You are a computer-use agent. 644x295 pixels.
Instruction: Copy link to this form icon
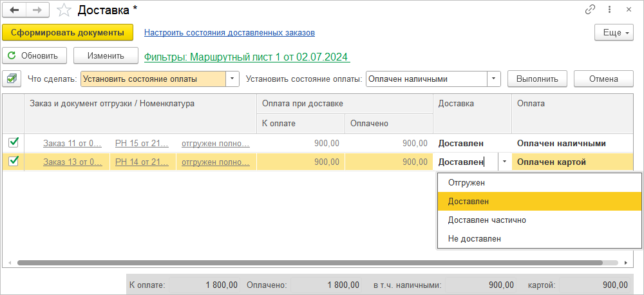pos(590,10)
